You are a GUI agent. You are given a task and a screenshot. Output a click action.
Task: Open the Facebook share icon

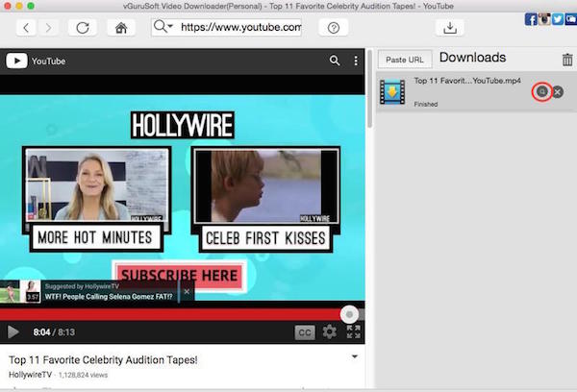click(x=531, y=19)
